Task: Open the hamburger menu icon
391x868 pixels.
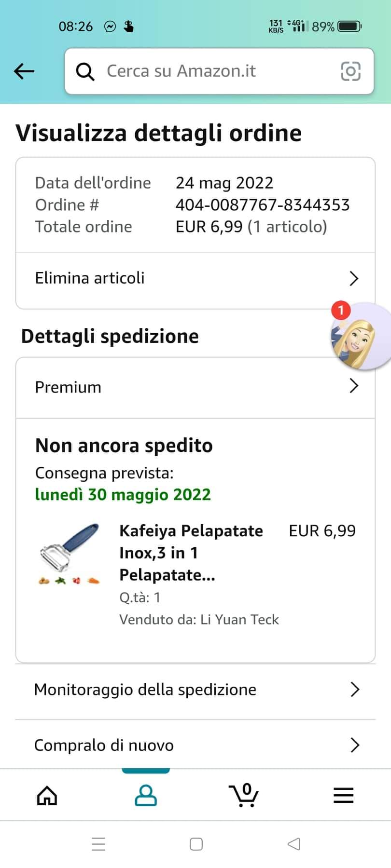Action: [x=343, y=796]
